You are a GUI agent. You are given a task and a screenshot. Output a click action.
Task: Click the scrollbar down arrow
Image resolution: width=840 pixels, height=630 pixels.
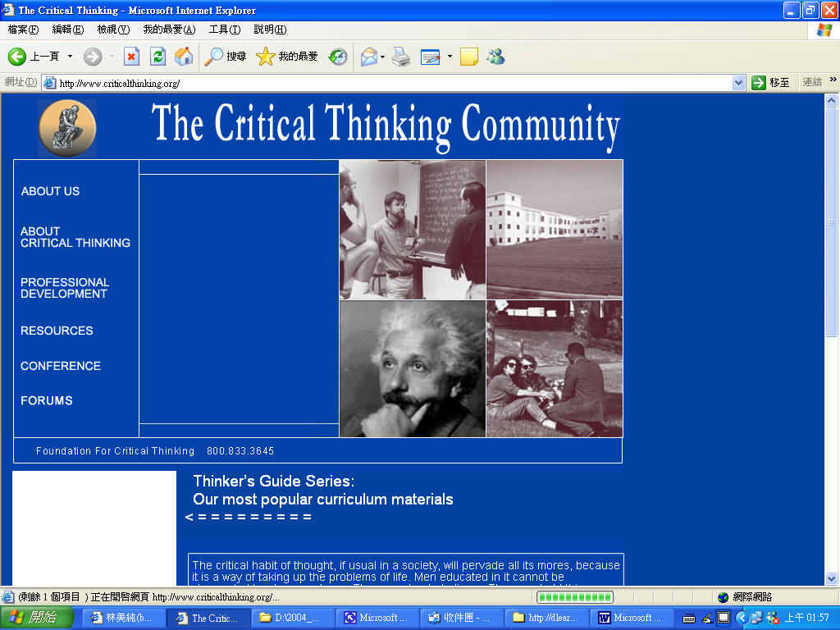tap(832, 578)
